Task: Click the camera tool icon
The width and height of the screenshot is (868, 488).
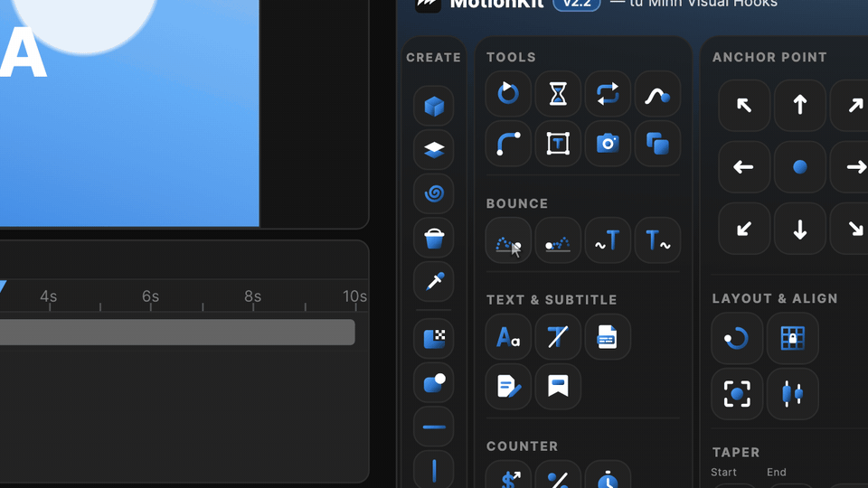Action: tap(608, 144)
